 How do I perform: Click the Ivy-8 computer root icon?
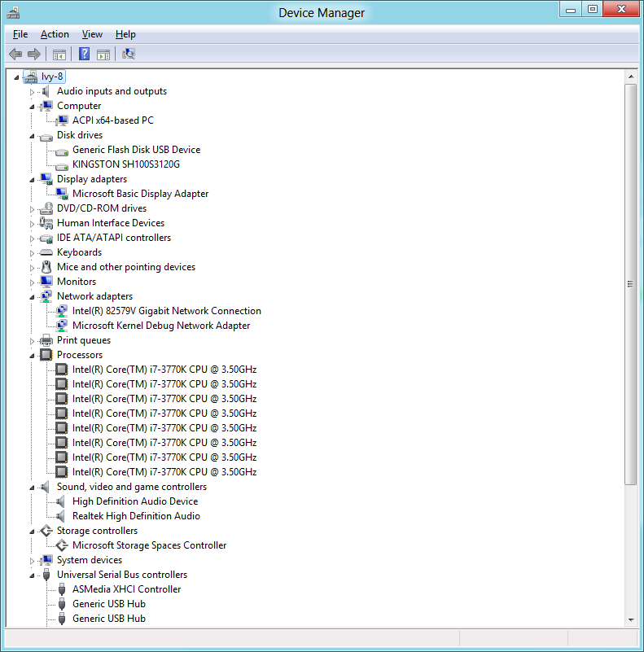[x=31, y=77]
